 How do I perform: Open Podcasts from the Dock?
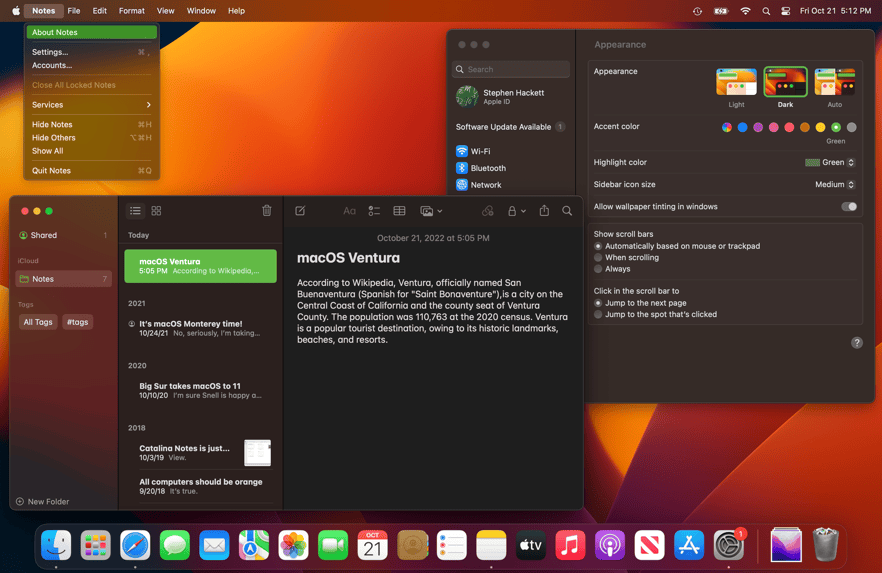pyautogui.click(x=610, y=545)
